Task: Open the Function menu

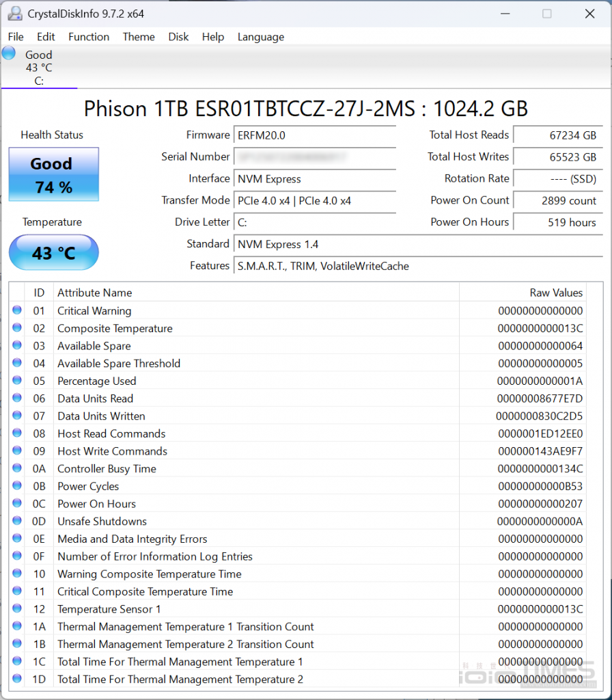Action: (88, 37)
